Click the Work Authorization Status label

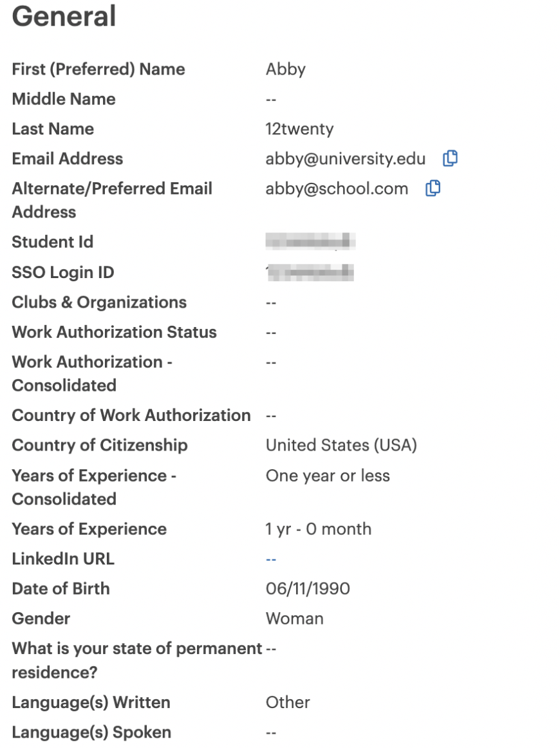(x=114, y=333)
